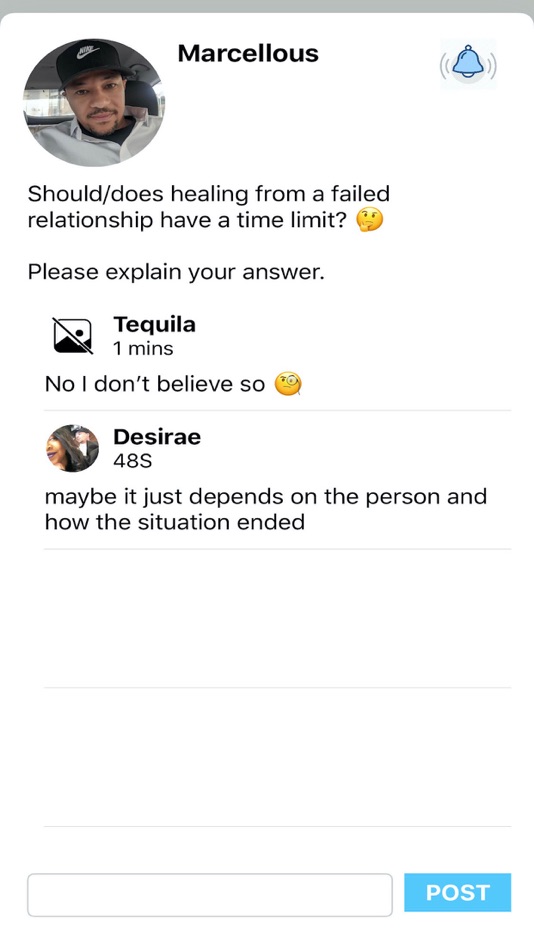Click the empty third comment row
The image size is (534, 950).
coord(277,618)
